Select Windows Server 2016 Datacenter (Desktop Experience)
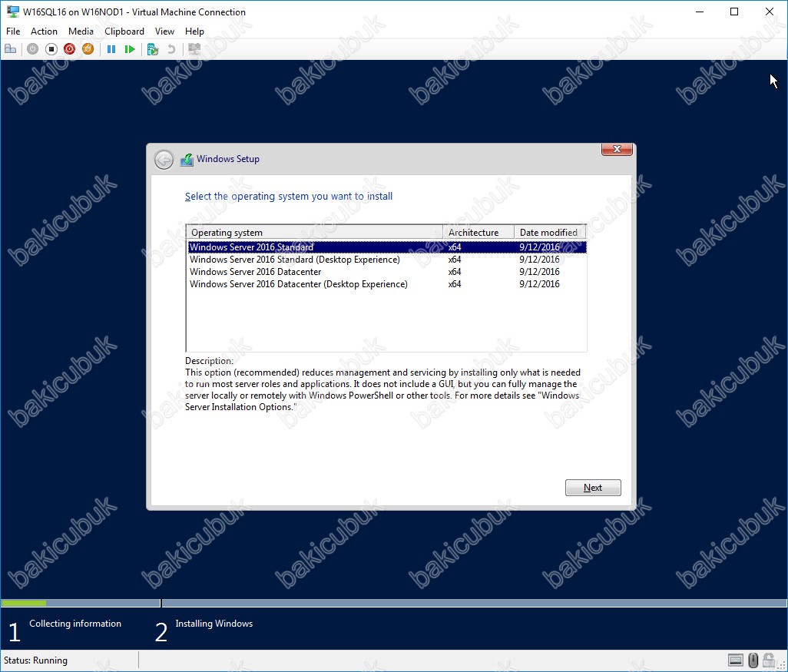This screenshot has width=788, height=672. tap(387, 284)
